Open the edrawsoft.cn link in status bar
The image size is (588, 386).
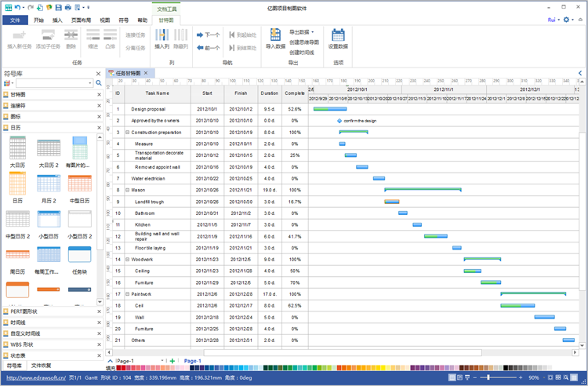[x=36, y=377]
